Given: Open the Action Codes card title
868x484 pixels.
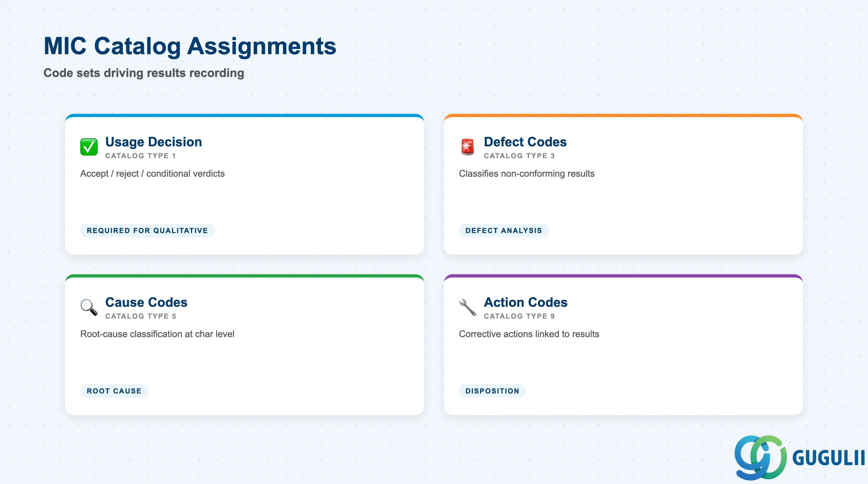Looking at the screenshot, I should point(526,302).
